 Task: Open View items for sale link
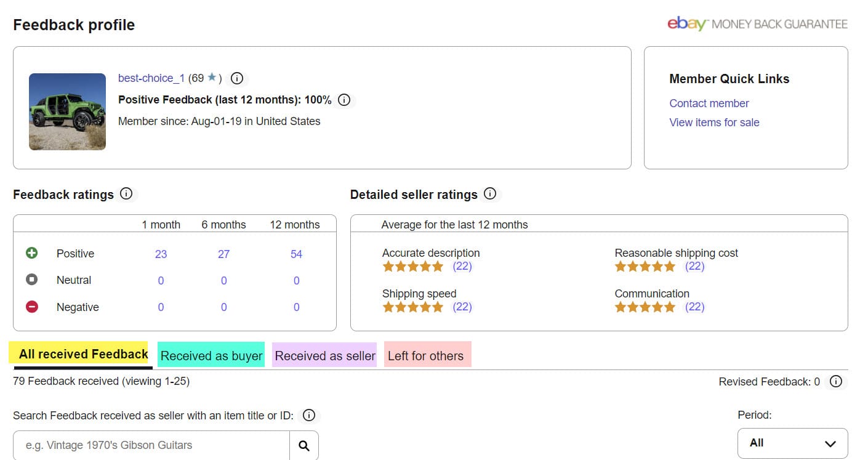pyautogui.click(x=714, y=122)
